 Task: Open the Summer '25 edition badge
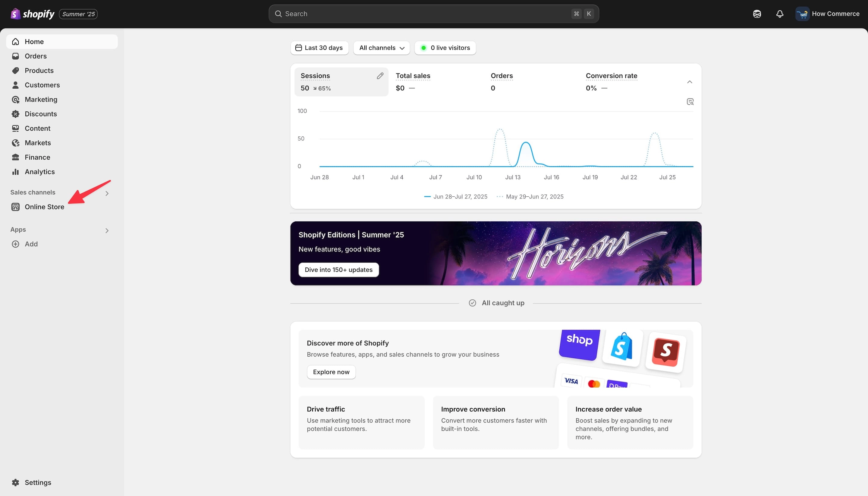[78, 14]
